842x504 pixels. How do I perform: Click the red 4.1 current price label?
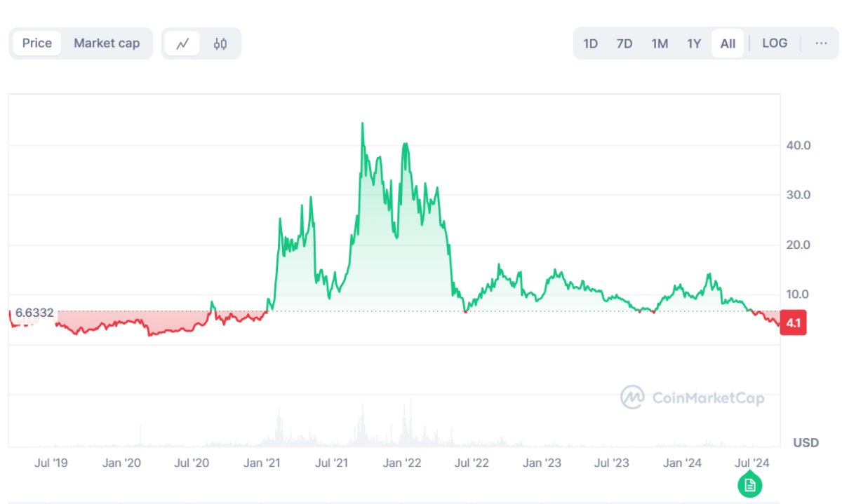click(793, 324)
